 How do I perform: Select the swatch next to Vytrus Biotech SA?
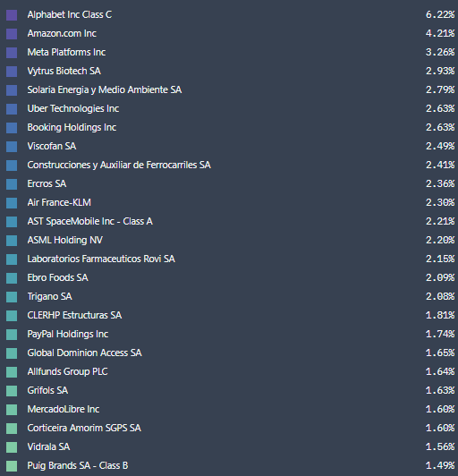pos(12,72)
